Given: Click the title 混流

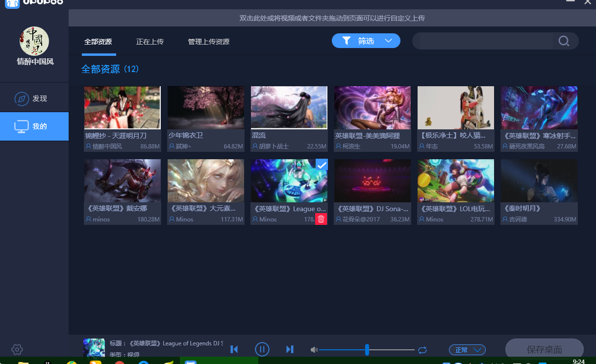Looking at the screenshot, I should point(259,135).
